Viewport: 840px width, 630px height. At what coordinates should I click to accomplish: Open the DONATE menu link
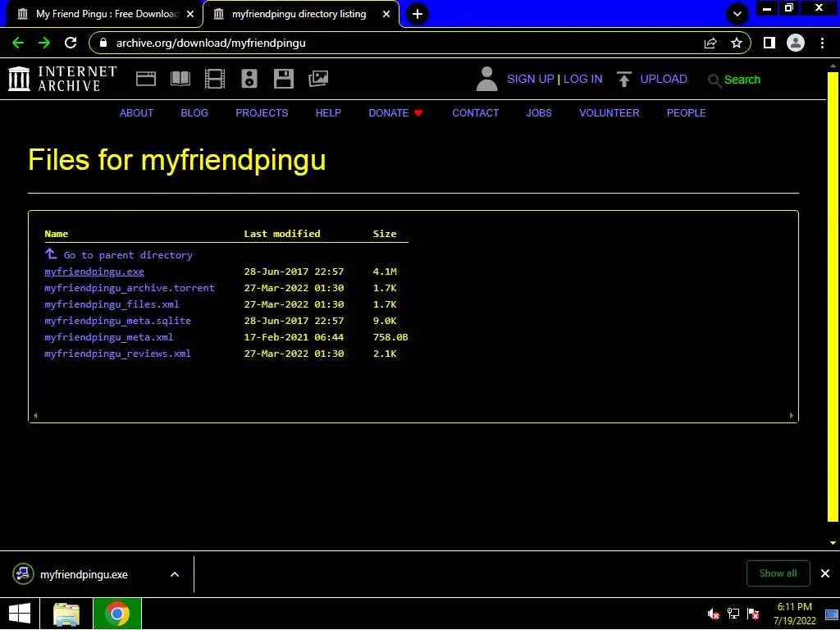tap(395, 113)
